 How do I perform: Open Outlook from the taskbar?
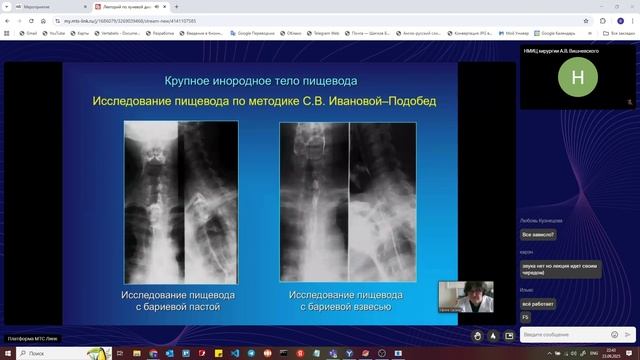[x=169, y=353]
